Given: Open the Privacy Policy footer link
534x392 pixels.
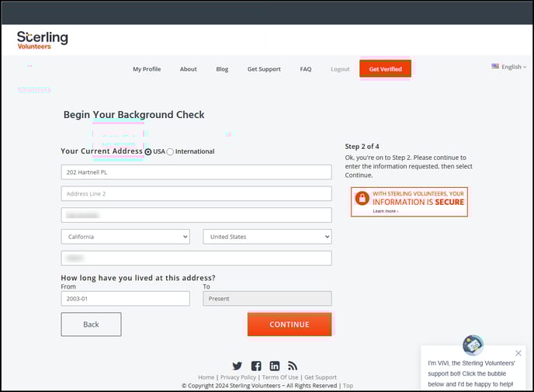Looking at the screenshot, I should (238, 377).
